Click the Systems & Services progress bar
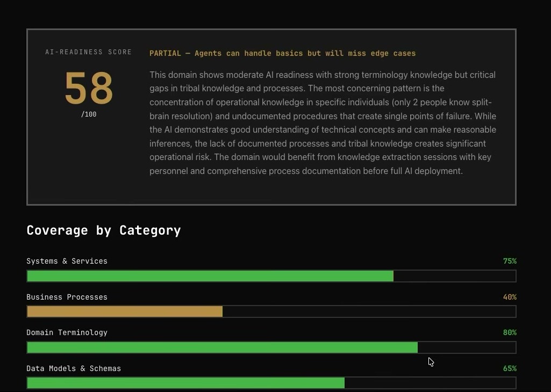Screen dimensions: 551x392 271,276
